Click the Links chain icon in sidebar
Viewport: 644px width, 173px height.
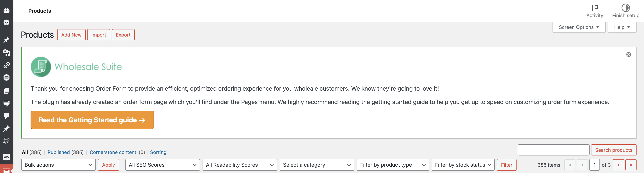coord(7,65)
